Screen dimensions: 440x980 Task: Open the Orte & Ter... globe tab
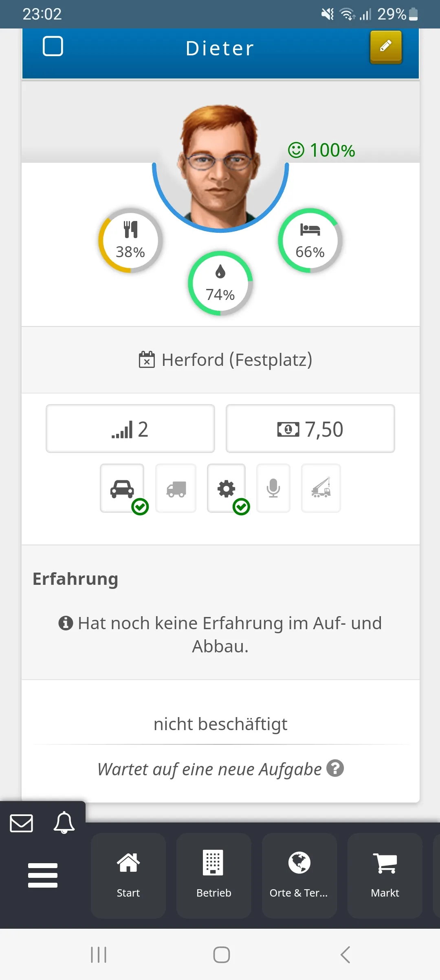[x=299, y=875]
